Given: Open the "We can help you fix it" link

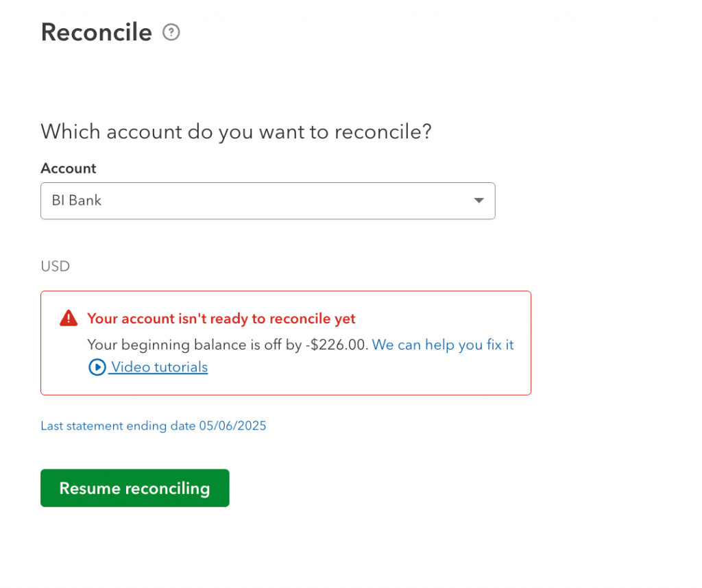Looking at the screenshot, I should click(x=443, y=345).
